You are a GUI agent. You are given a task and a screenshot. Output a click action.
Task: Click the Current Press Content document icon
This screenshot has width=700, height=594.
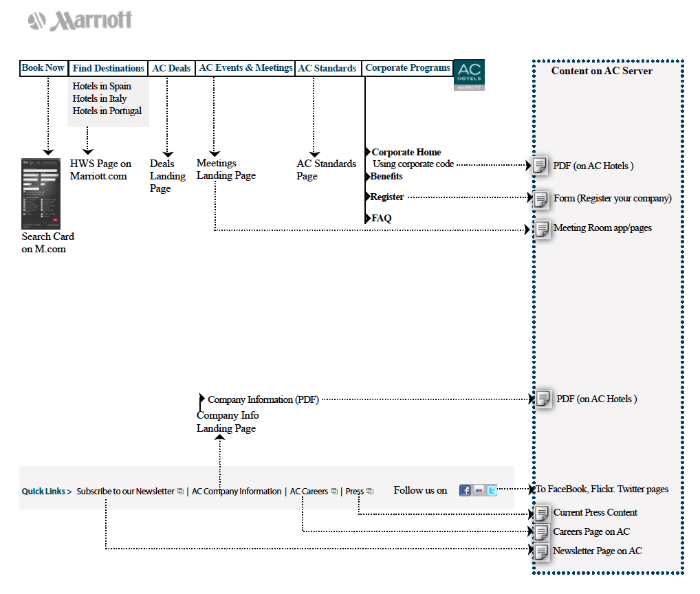[x=542, y=513]
